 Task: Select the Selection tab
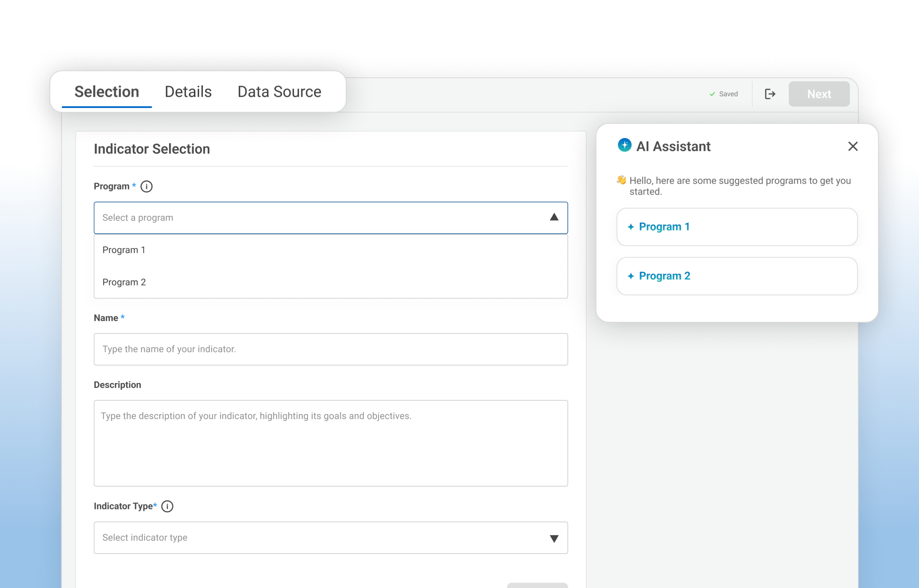pos(107,92)
